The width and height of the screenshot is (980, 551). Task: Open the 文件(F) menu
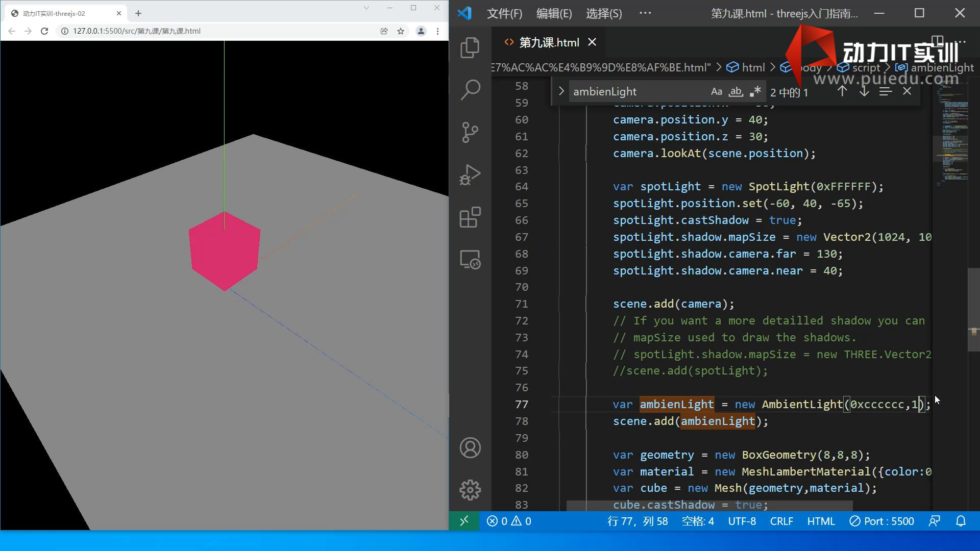[x=504, y=13]
